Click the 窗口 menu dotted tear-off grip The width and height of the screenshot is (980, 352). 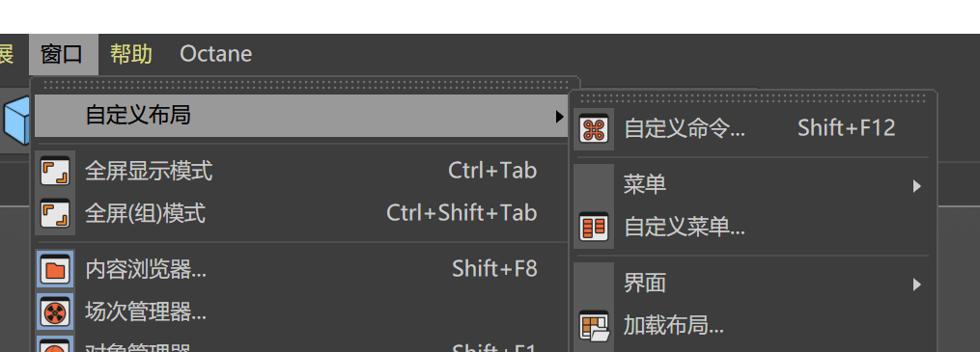coord(307,84)
